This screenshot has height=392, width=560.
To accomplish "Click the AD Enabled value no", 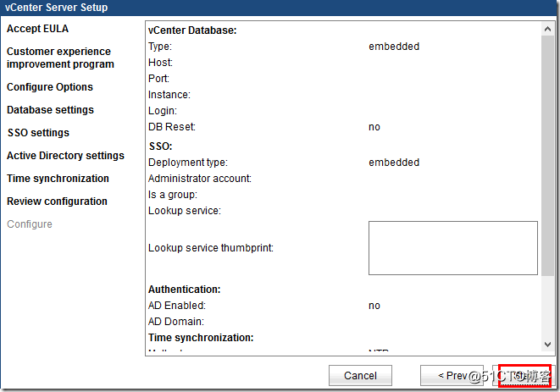I will pos(374,306).
